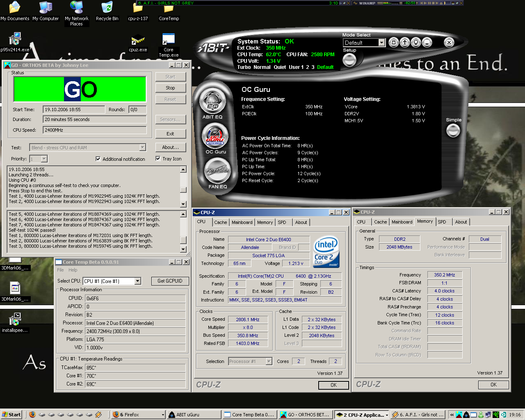Open the My Computer desktop icon
525x420 pixels.
pos(46,11)
